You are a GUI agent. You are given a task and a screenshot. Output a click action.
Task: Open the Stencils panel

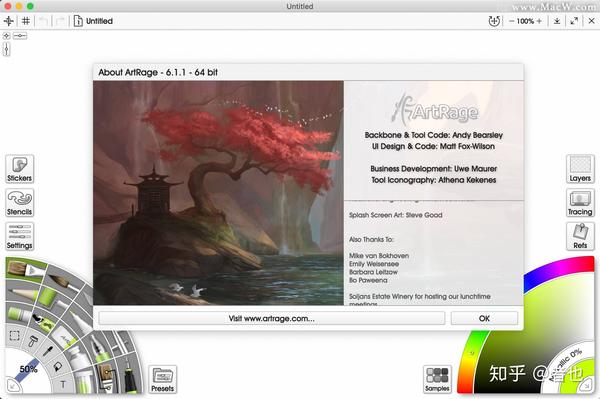coord(20,202)
